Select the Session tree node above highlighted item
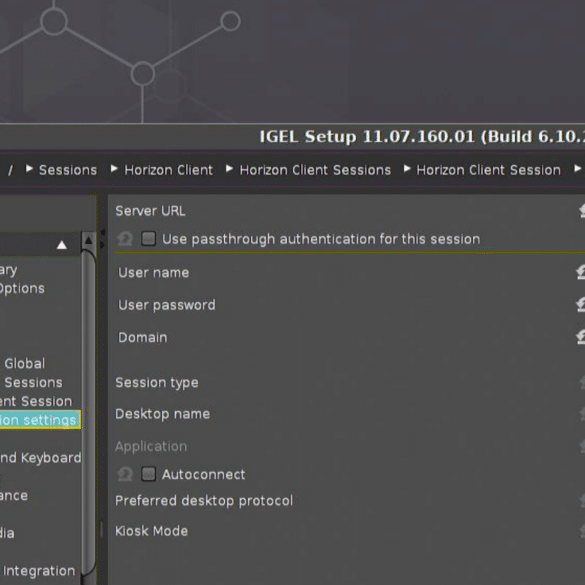This screenshot has width=585, height=585. point(36,401)
